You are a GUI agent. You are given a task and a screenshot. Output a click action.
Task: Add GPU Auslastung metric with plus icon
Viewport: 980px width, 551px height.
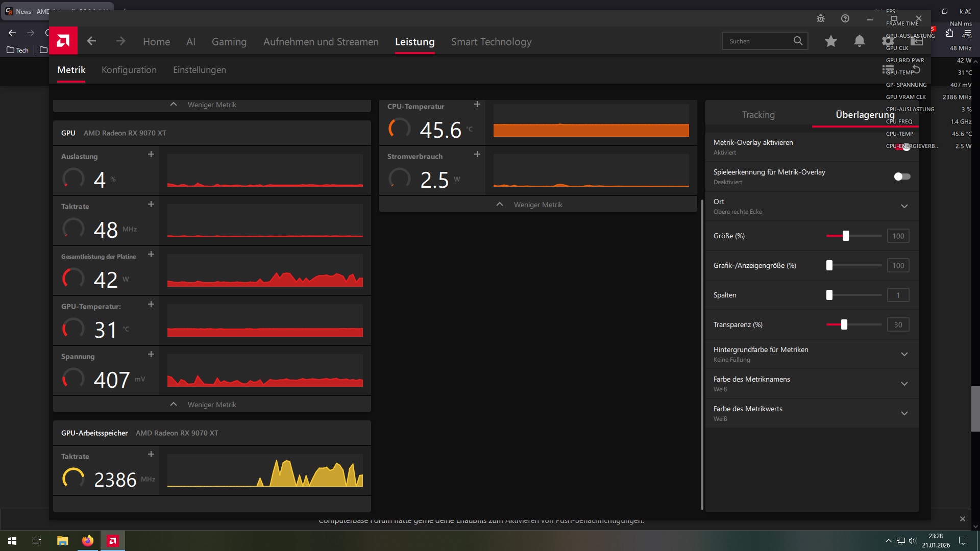pyautogui.click(x=151, y=154)
